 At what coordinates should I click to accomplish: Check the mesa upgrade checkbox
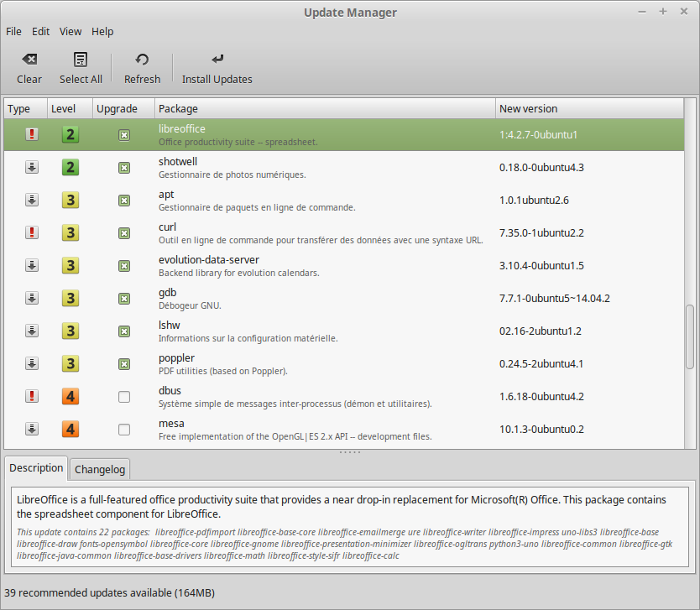[x=124, y=430]
